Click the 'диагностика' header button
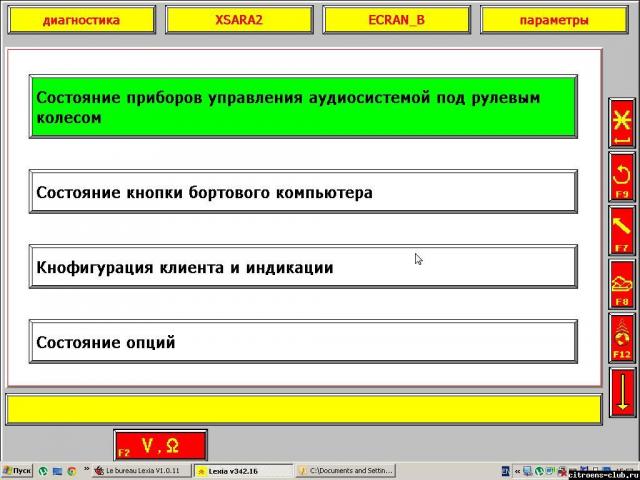The image size is (640, 480). click(x=82, y=20)
